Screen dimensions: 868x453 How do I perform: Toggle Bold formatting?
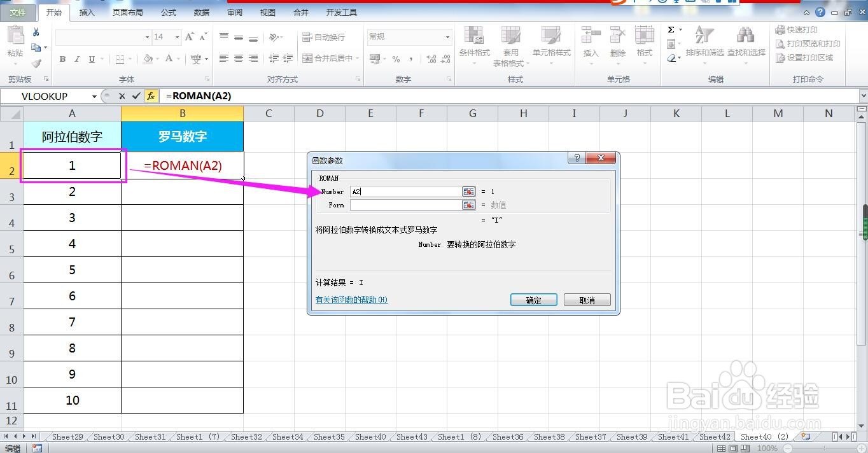click(x=62, y=59)
